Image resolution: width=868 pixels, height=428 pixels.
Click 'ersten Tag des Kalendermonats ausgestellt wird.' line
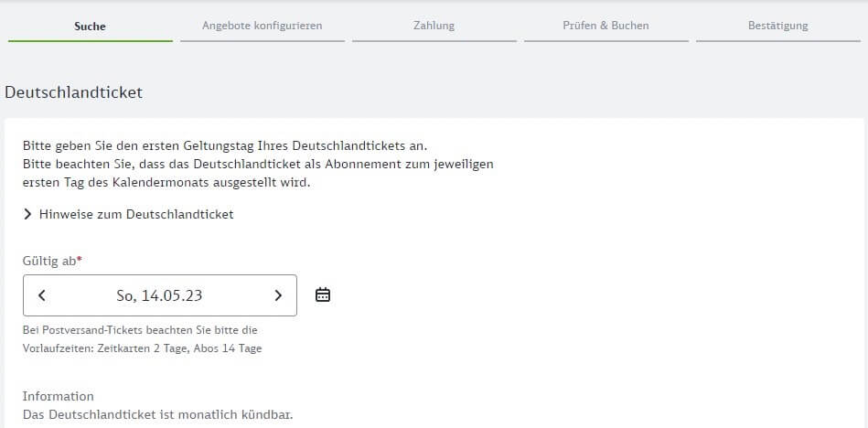tap(166, 183)
